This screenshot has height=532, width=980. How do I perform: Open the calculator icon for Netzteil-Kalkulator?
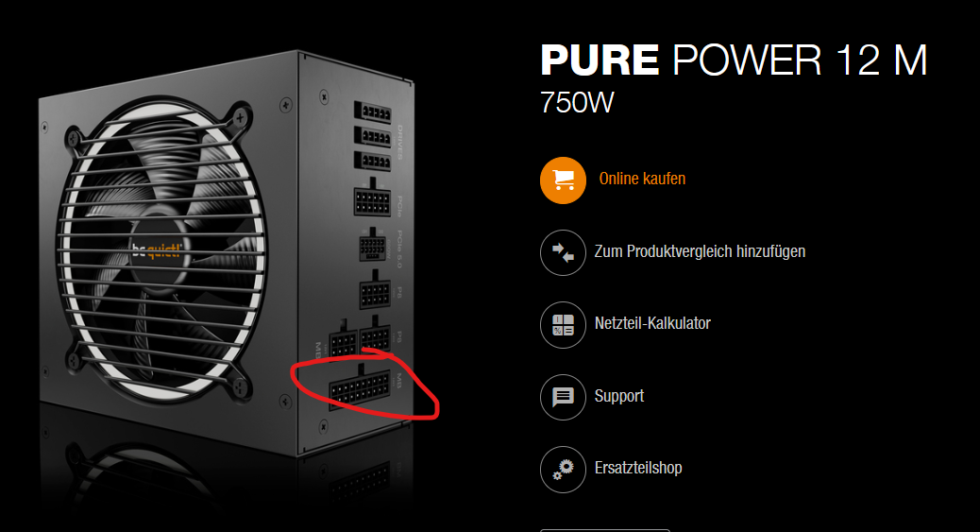click(563, 325)
